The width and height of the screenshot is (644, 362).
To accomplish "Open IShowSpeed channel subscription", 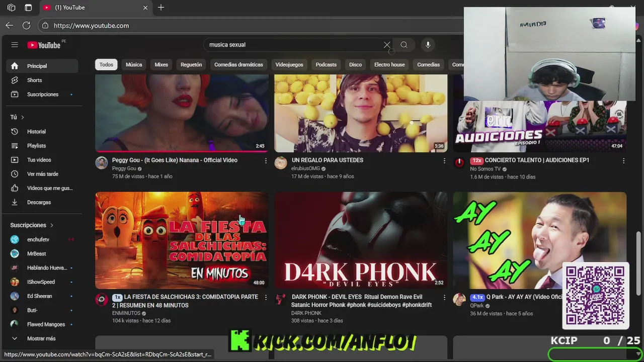I will pos(42,282).
